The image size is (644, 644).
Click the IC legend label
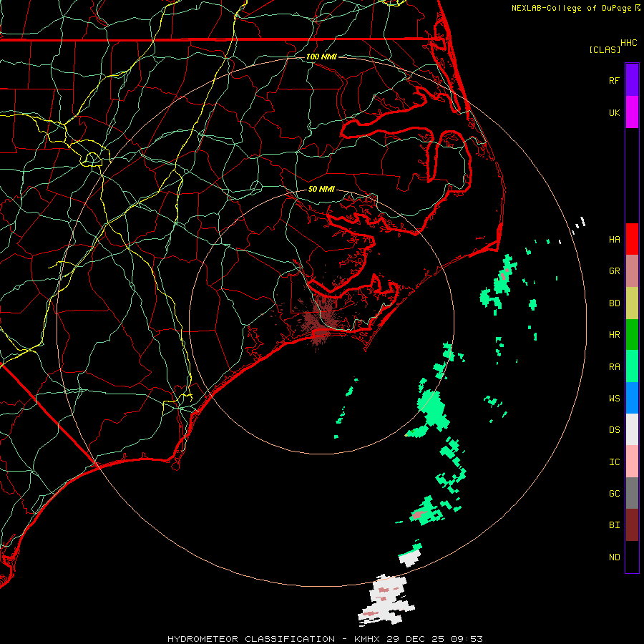point(614,462)
